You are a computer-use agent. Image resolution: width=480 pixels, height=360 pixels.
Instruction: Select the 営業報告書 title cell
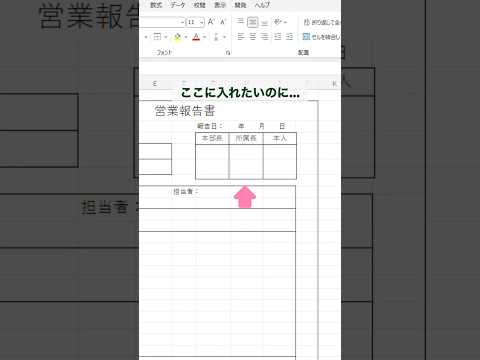coord(185,111)
